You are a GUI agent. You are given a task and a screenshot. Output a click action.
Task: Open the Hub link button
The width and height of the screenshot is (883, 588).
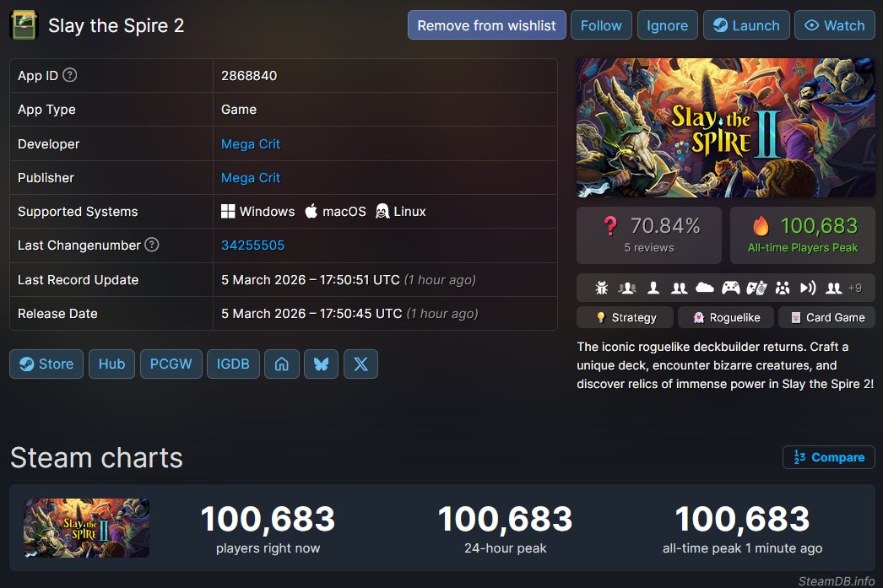pos(111,364)
